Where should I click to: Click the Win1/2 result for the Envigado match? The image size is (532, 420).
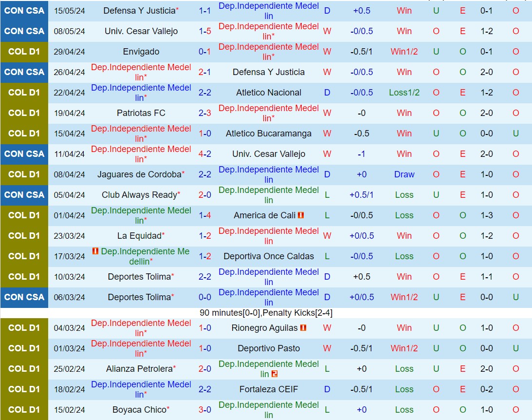(x=404, y=52)
